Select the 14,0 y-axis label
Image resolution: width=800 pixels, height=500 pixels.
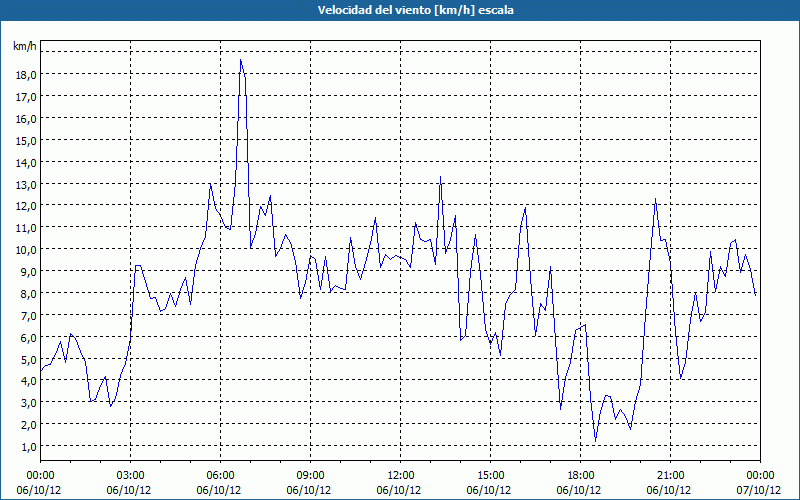(x=26, y=163)
